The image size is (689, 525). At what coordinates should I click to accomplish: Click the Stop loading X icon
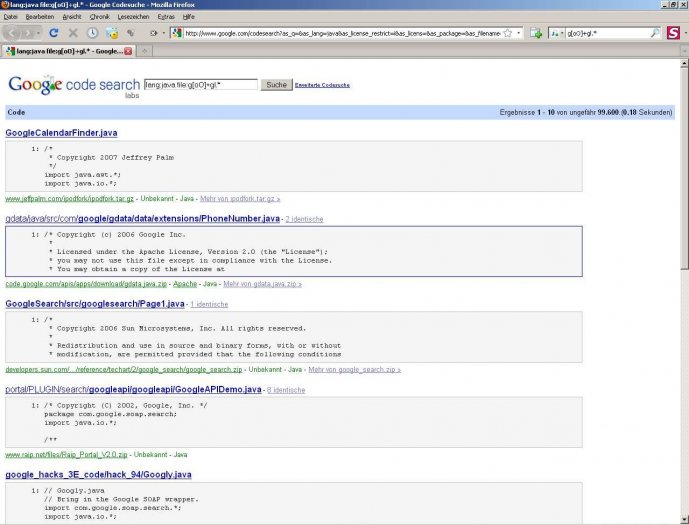tap(73, 33)
